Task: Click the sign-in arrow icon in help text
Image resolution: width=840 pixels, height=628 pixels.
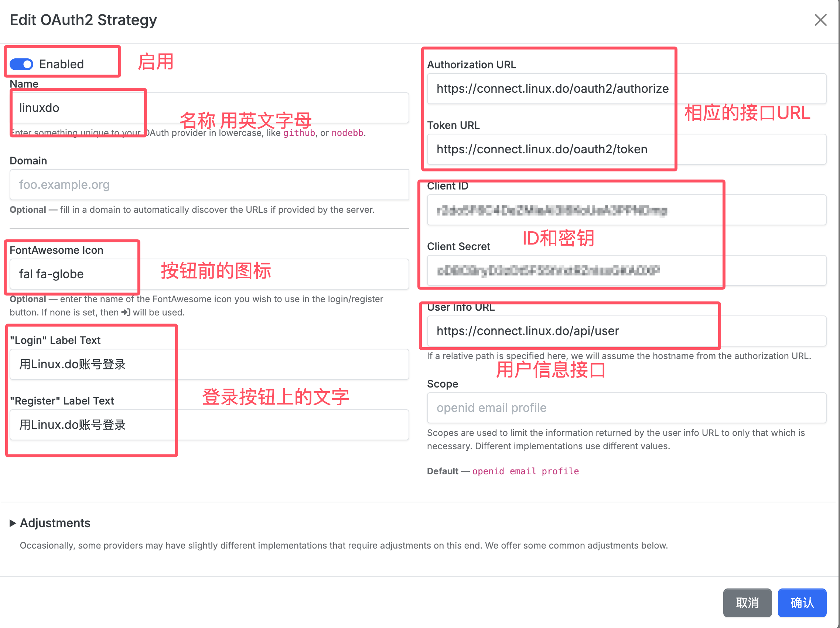Action: 126,313
